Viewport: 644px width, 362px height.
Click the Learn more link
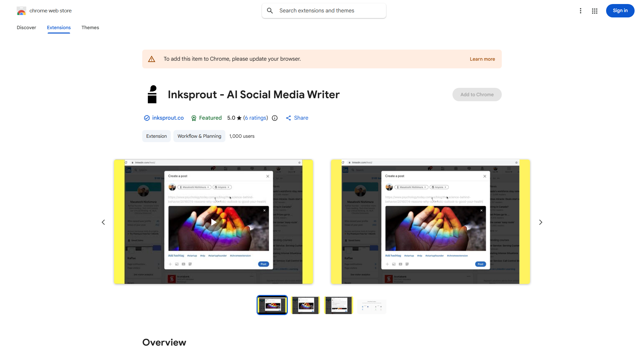[482, 59]
